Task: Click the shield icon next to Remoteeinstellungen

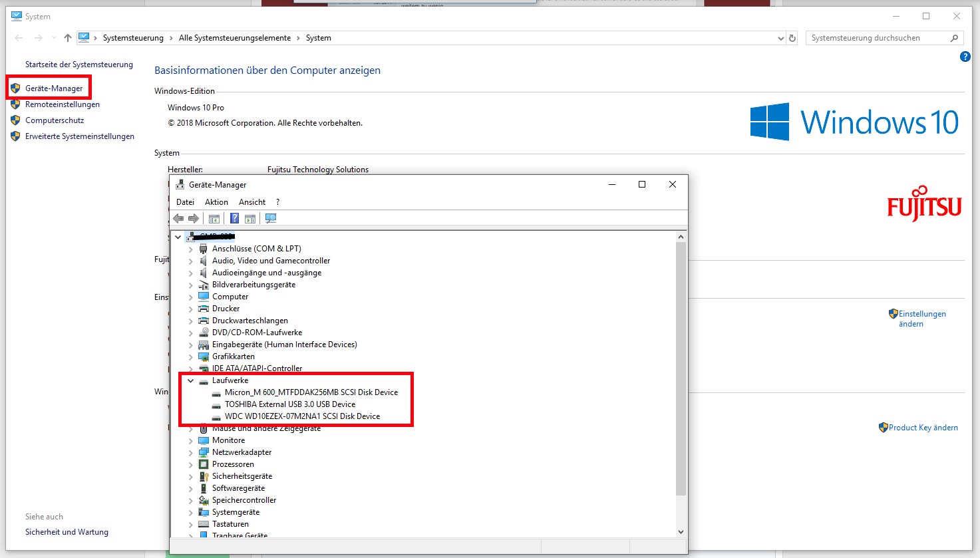Action: click(15, 104)
